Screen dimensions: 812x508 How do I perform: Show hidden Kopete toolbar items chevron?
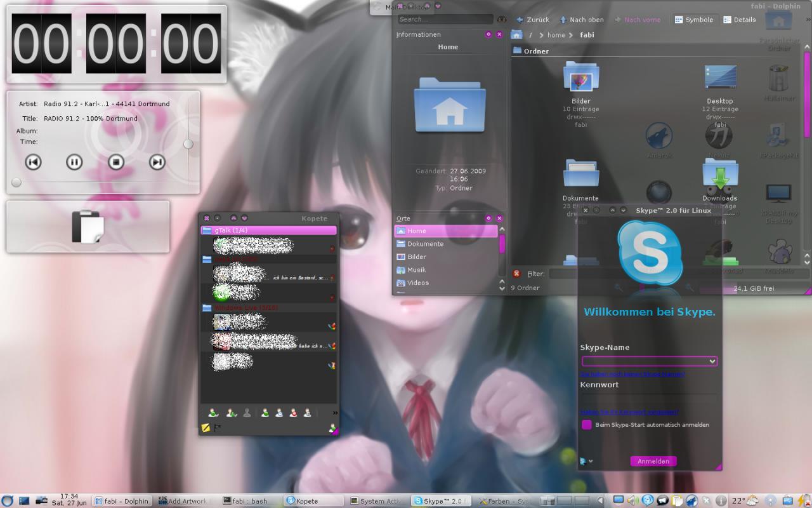click(335, 413)
